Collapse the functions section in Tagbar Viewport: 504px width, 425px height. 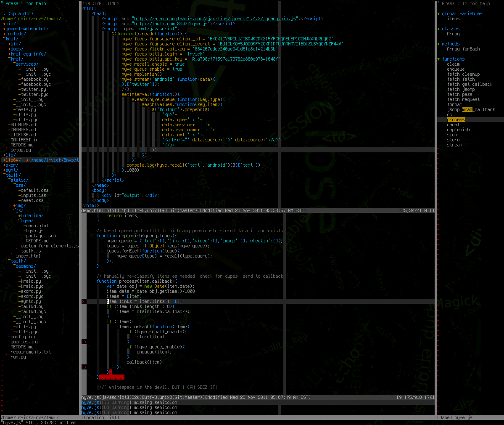coord(438,59)
